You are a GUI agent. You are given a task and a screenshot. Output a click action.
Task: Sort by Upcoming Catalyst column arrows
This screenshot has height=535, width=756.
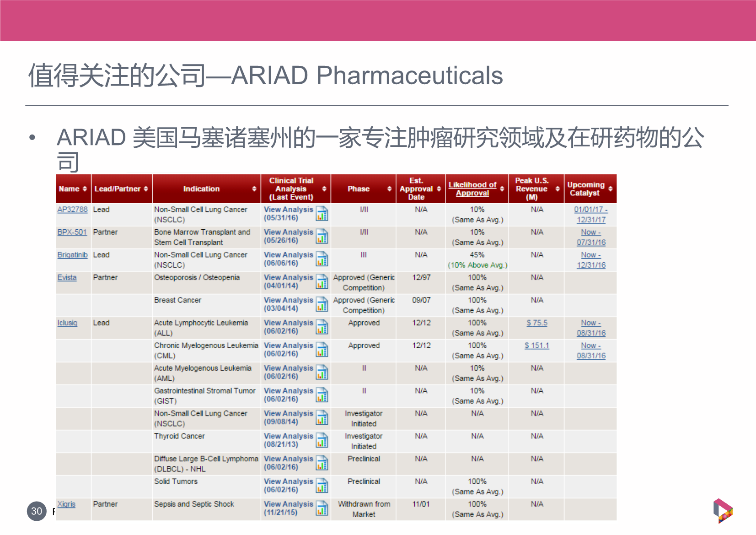click(x=611, y=189)
